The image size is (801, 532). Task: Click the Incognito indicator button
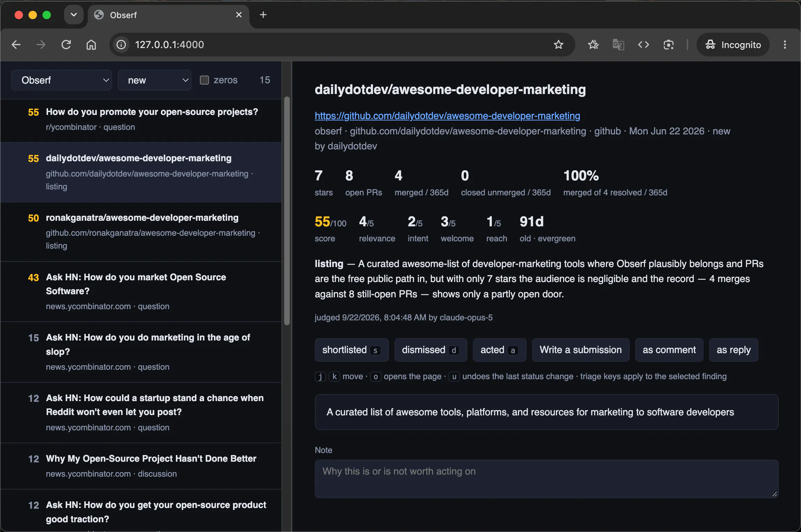click(733, 45)
